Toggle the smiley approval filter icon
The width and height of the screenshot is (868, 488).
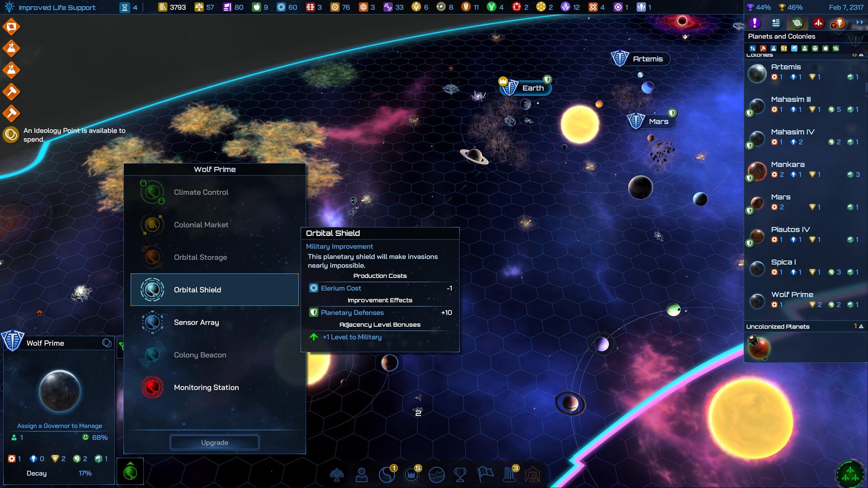point(815,48)
